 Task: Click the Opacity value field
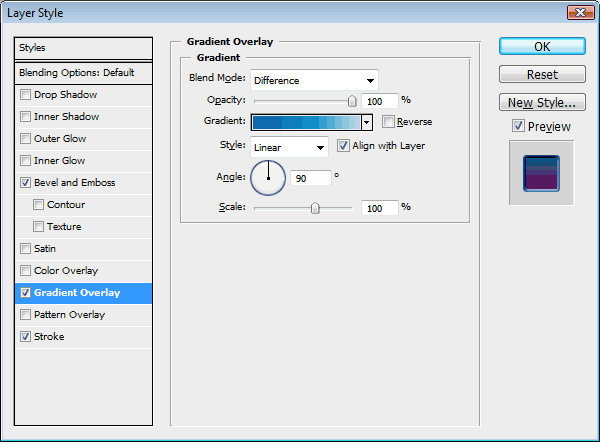click(x=380, y=101)
